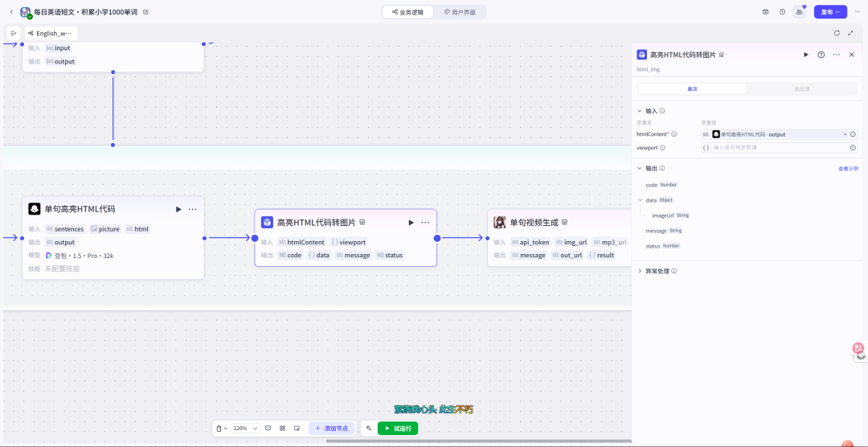The height and width of the screenshot is (447, 868).
Task: Open the 发布 publish dropdown button
Action: (x=830, y=11)
